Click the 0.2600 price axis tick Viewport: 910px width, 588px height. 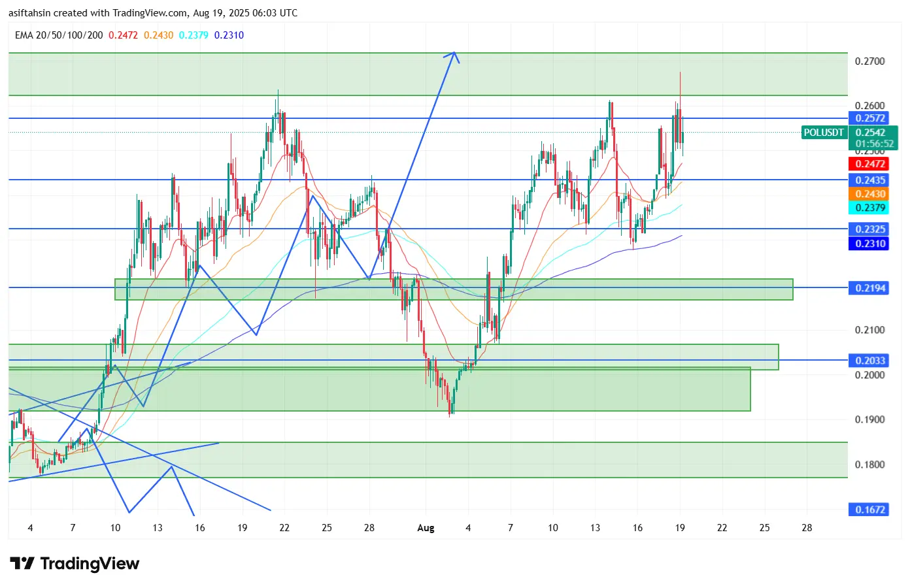[x=870, y=106]
